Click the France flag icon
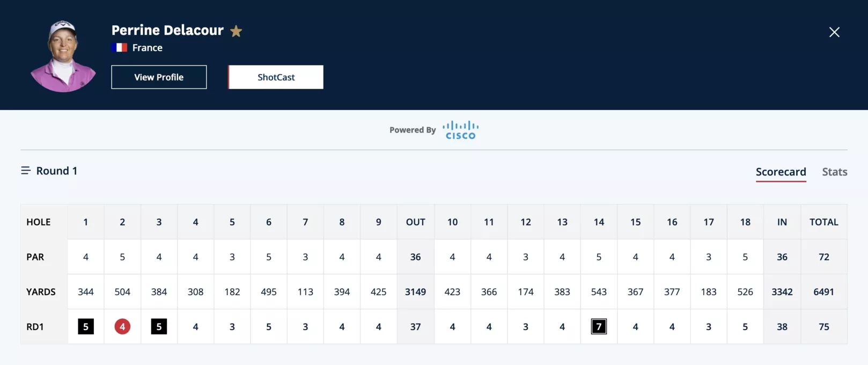Image resolution: width=868 pixels, height=365 pixels. point(119,48)
